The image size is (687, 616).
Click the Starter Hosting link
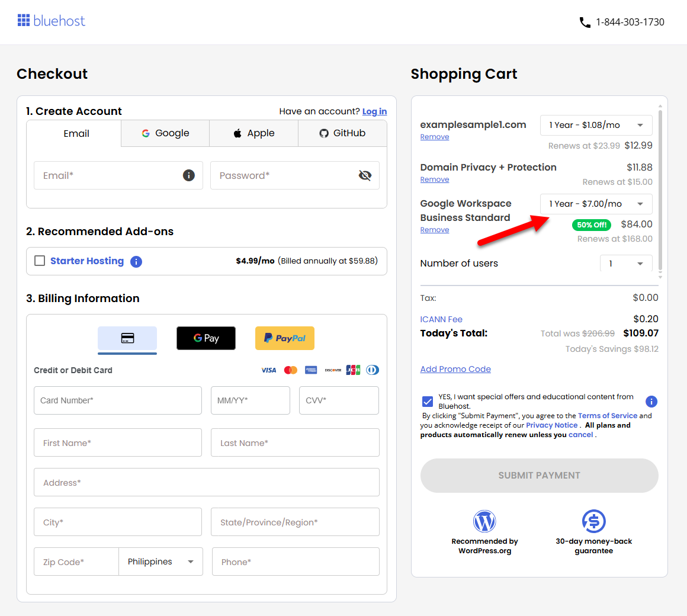tap(87, 261)
